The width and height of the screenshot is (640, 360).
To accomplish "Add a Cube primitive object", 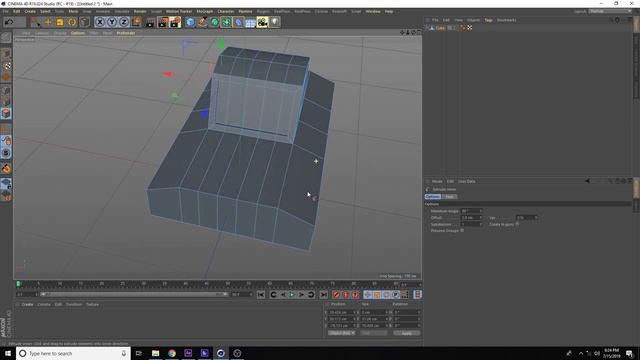I will click(190, 22).
